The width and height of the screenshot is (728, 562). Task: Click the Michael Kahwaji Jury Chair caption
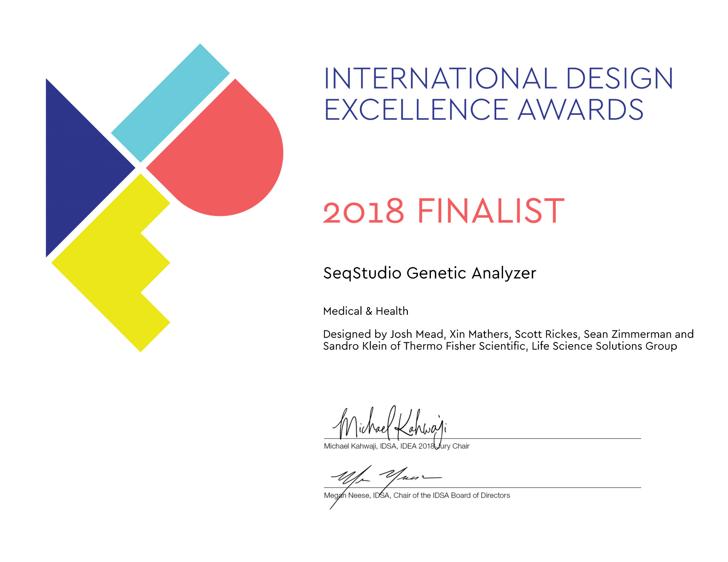click(x=396, y=446)
